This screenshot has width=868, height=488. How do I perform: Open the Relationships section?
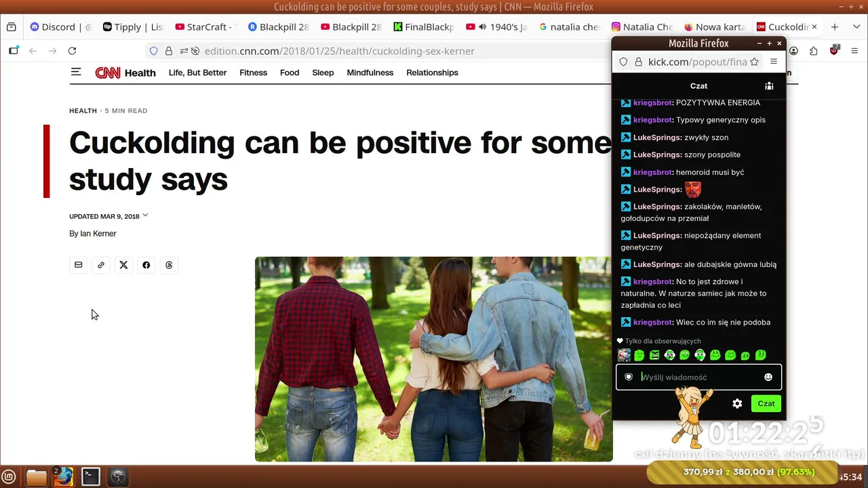pos(432,73)
